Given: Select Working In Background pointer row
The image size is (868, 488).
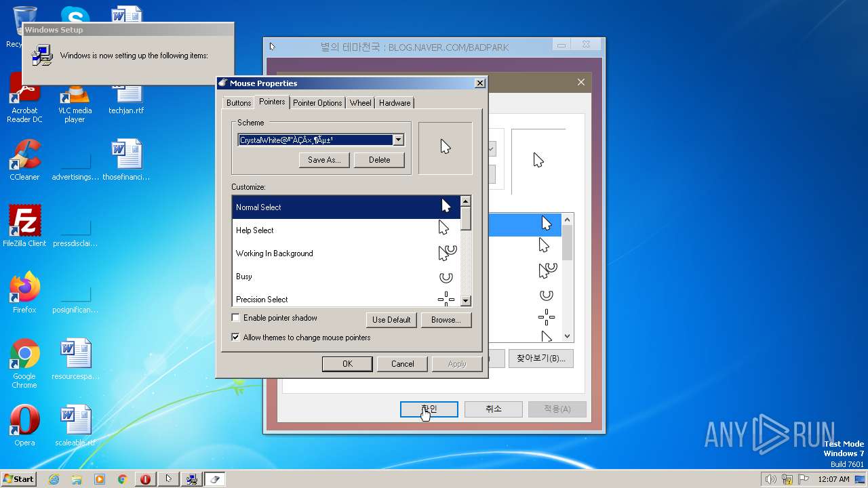Looking at the screenshot, I should point(346,253).
